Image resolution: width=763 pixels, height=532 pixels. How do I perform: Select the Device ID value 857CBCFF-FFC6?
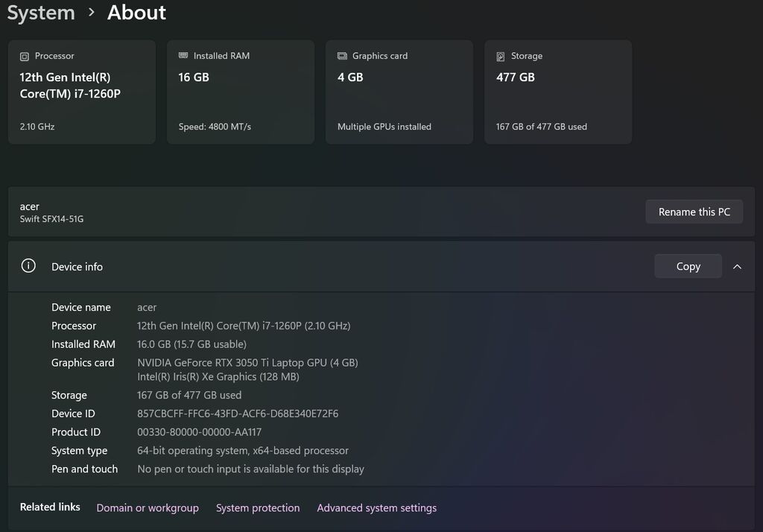tap(238, 414)
